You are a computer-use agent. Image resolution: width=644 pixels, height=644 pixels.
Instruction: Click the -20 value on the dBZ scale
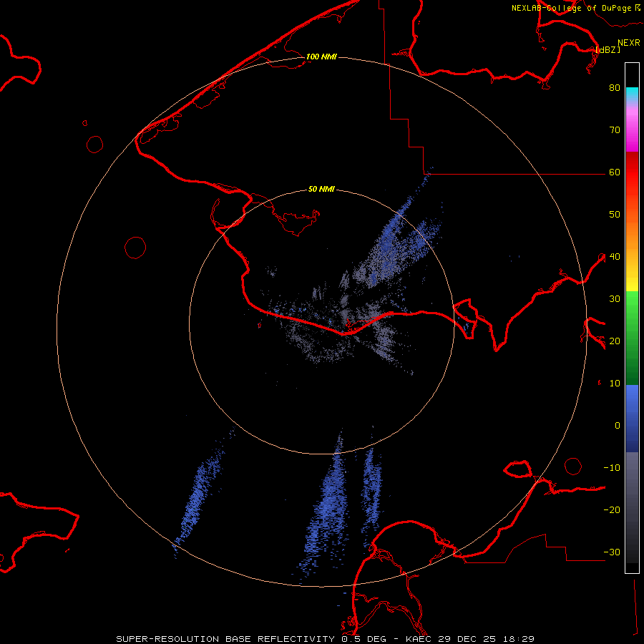(612, 509)
